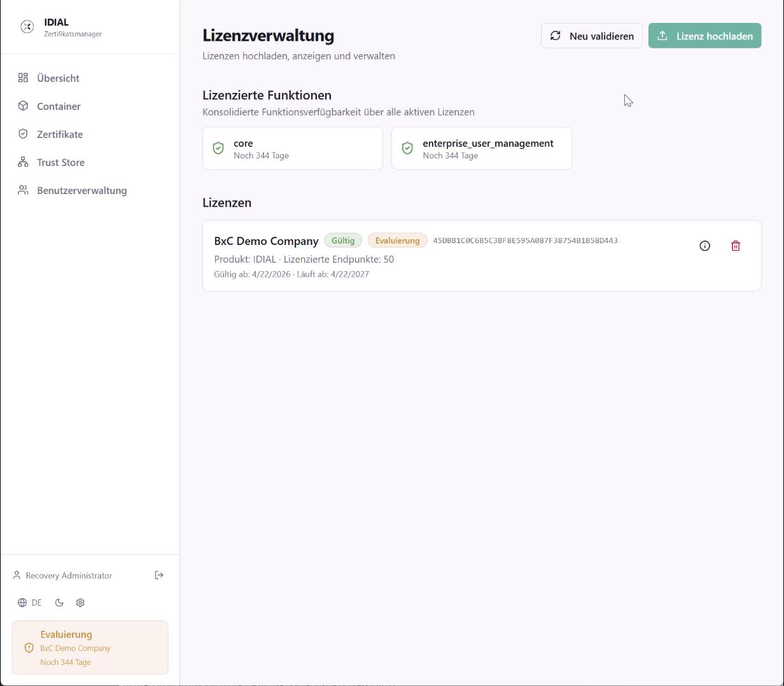
Task: Click the Evaluierung license banner in sidebar
Action: (90, 647)
